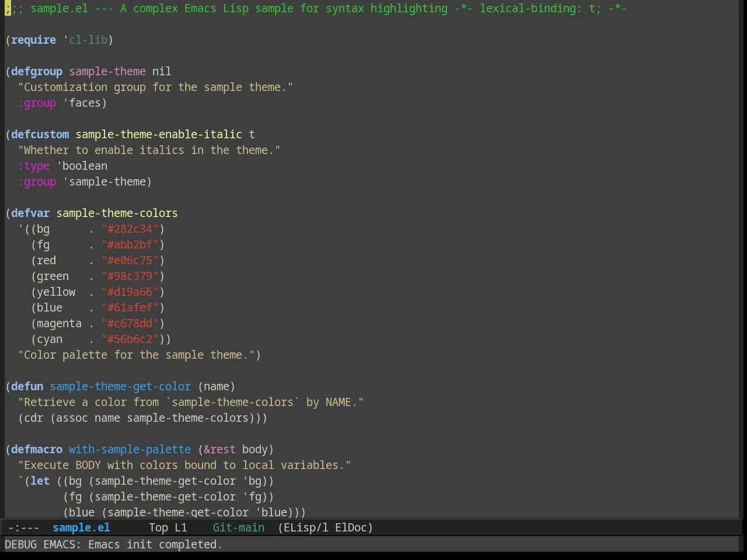The image size is (747, 560).
Task: Click the 'cyan' key in the alist
Action: [x=50, y=339]
